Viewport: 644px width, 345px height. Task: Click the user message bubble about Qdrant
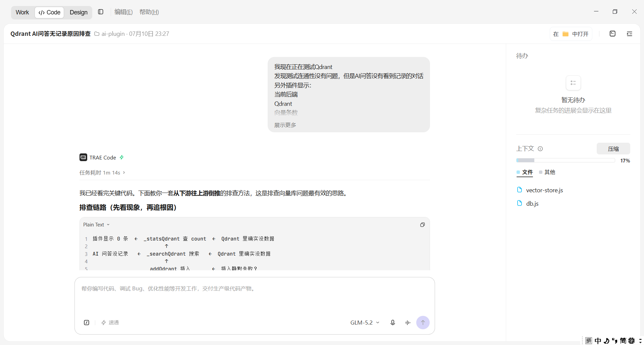[x=349, y=94]
